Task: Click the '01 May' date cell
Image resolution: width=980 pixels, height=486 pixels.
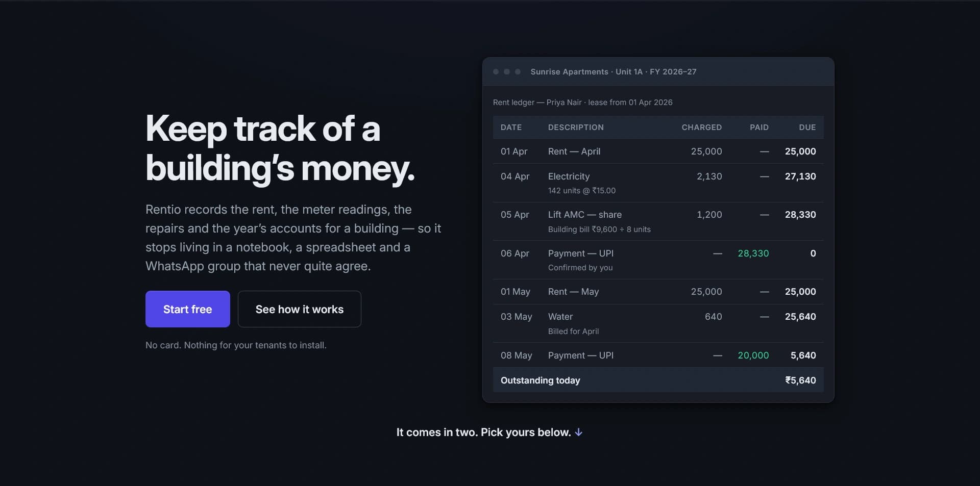Action: tap(516, 292)
